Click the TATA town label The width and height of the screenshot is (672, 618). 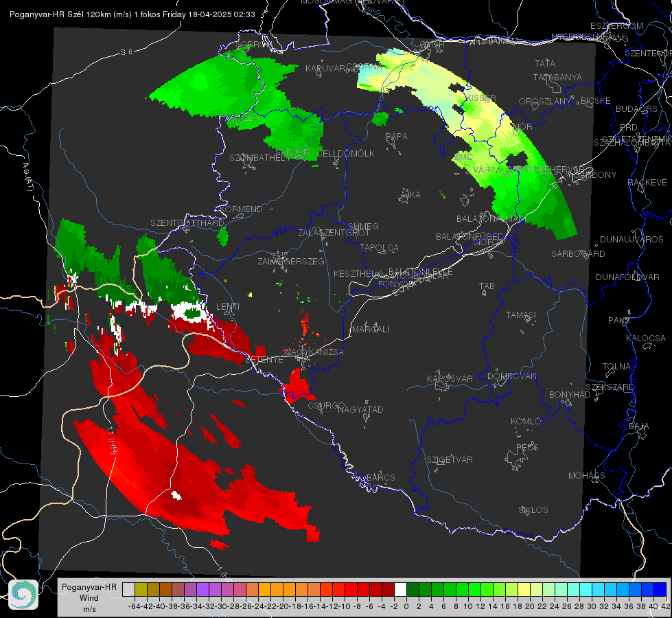(545, 63)
